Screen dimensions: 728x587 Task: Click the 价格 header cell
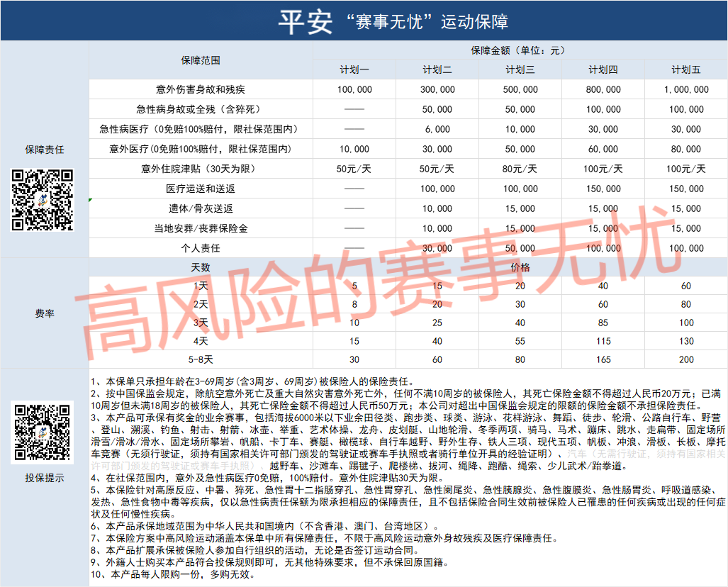(x=520, y=267)
